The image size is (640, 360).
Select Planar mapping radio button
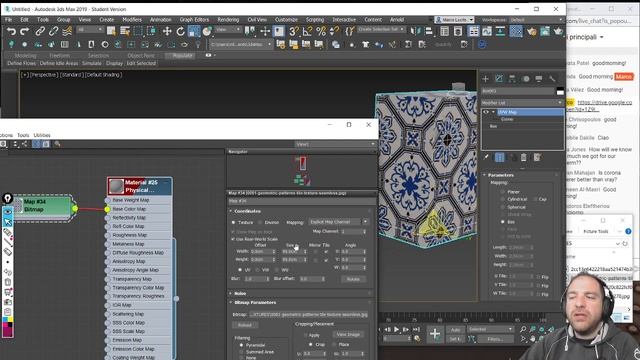502,191
